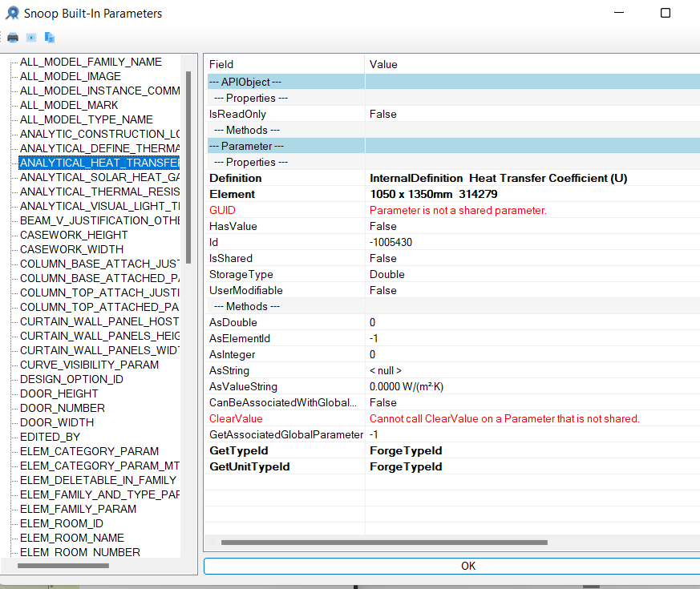Open the bold GetUnitTypeId row

(454, 466)
